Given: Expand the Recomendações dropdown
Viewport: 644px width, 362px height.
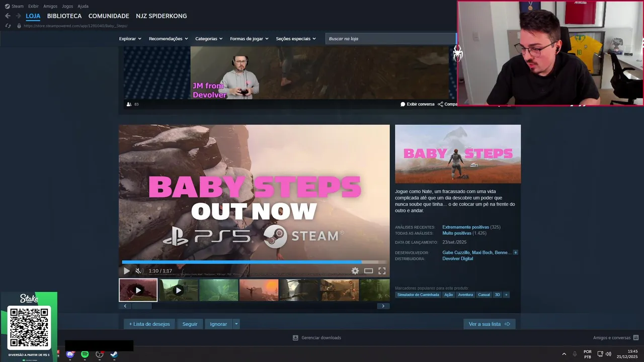Looking at the screenshot, I should [x=168, y=39].
